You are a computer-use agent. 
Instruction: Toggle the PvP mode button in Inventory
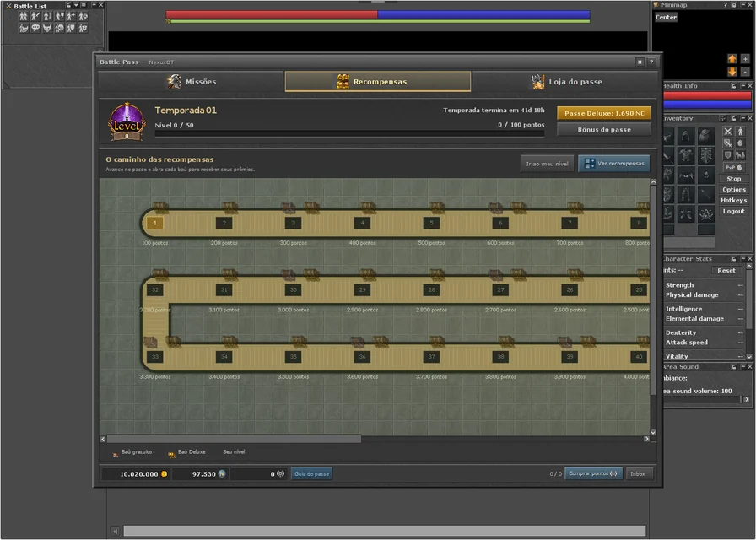(734, 167)
